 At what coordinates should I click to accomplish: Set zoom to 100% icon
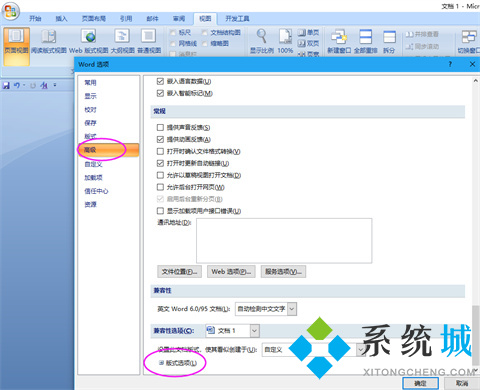(285, 42)
